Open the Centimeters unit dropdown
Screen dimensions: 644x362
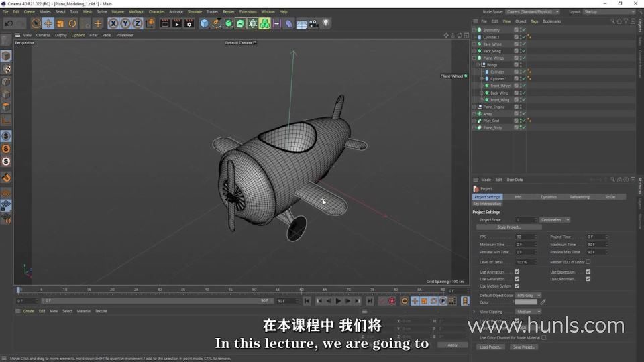point(555,220)
